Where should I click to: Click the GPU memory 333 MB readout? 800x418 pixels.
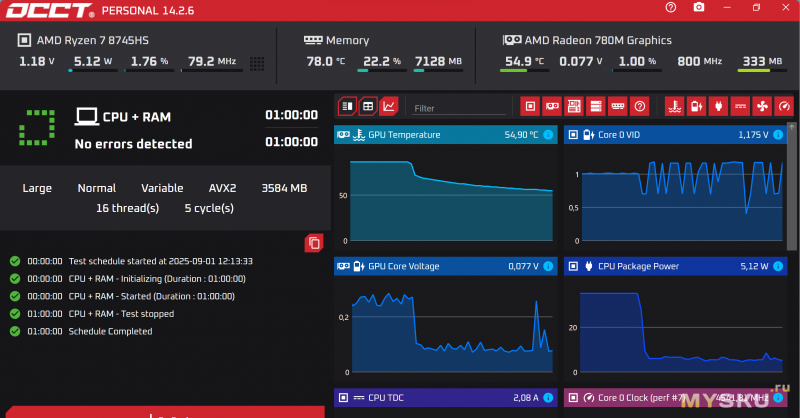762,61
